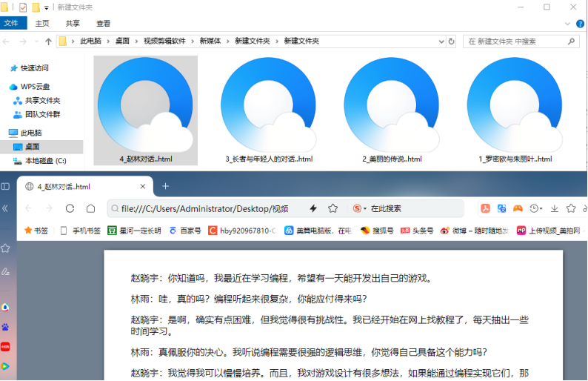Click 新媒体 in the address breadcrumb
Image resolution: width=588 pixels, height=381 pixels.
coord(210,42)
